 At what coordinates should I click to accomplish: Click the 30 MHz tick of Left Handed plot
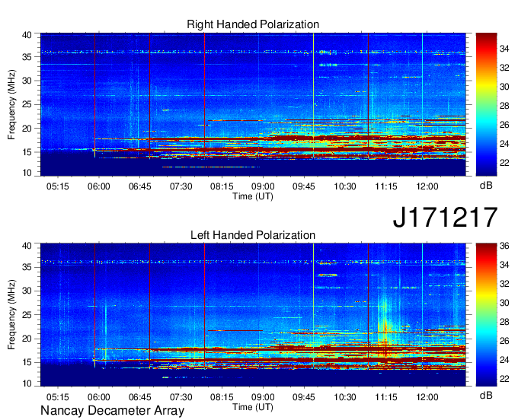point(27,291)
